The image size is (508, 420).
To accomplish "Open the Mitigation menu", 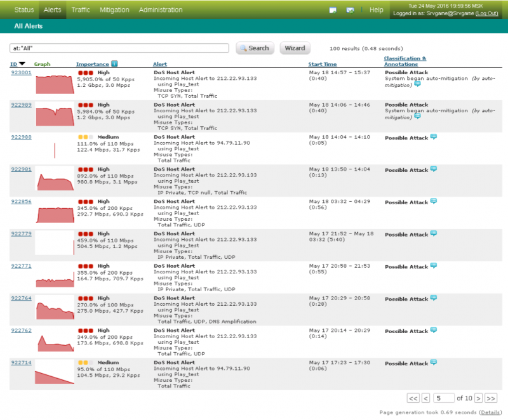I will coord(114,10).
